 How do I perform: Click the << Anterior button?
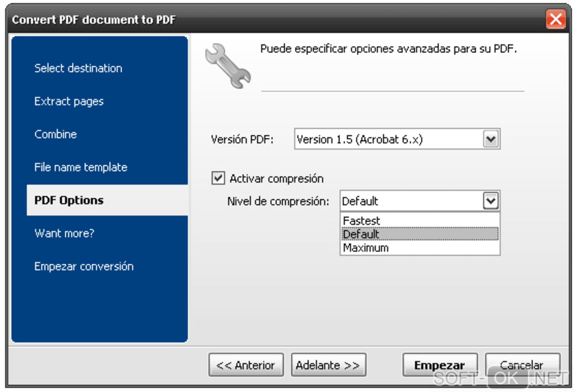246,365
